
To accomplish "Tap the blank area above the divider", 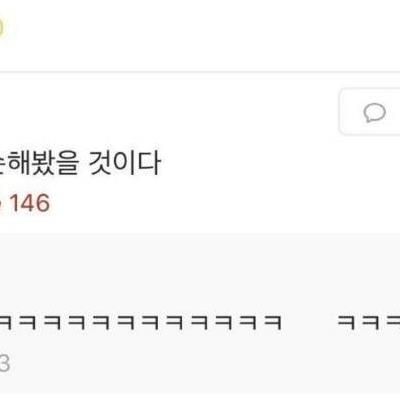I will 200,35.
